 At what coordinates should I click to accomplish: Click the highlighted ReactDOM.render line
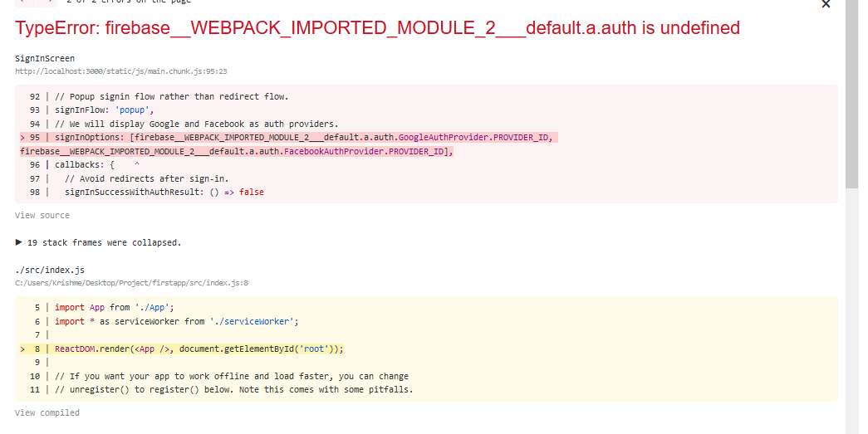coord(199,349)
